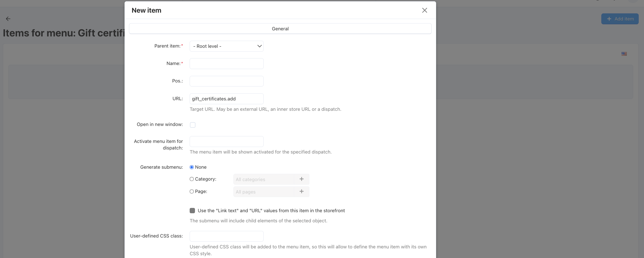The height and width of the screenshot is (258, 644).
Task: Select the None submenu radio button
Action: (192, 167)
